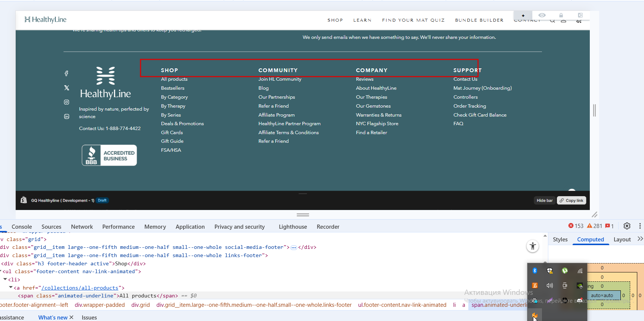The width and height of the screenshot is (644, 321).
Task: Toggle the eye visibility icon in top overlay
Action: 542,15
